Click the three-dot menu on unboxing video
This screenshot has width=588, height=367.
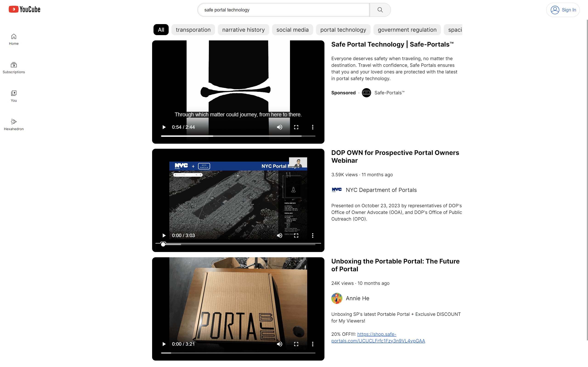(x=313, y=344)
